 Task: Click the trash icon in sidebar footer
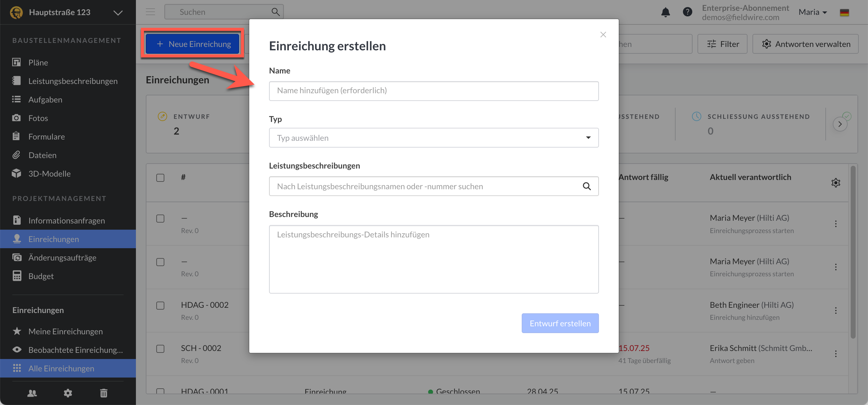(103, 393)
